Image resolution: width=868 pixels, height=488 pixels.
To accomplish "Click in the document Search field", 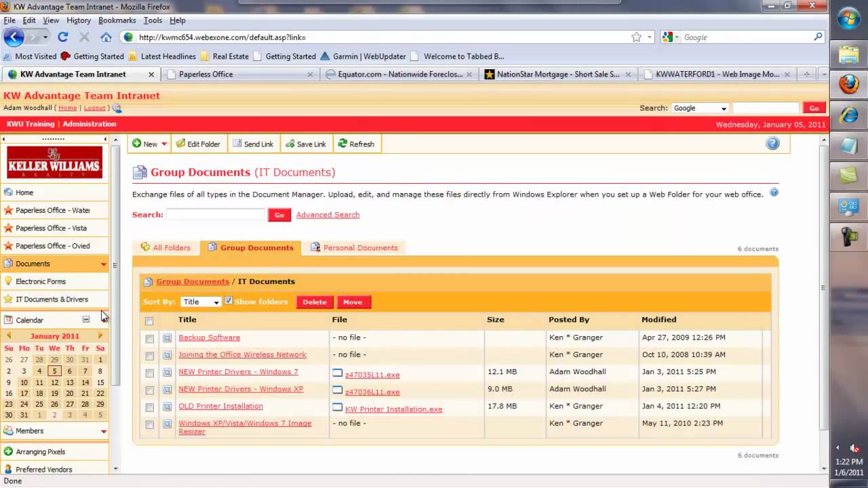I will pos(216,215).
